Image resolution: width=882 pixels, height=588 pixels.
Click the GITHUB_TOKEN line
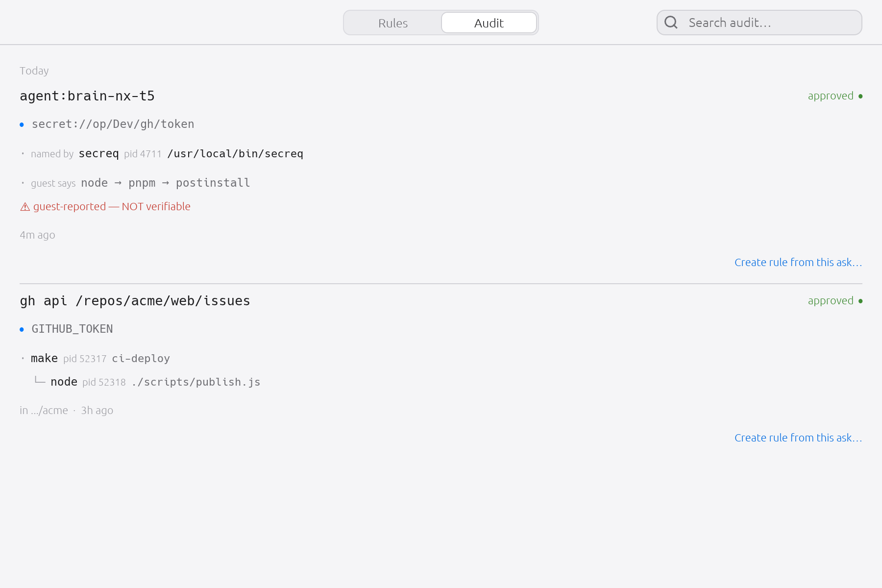[72, 329]
